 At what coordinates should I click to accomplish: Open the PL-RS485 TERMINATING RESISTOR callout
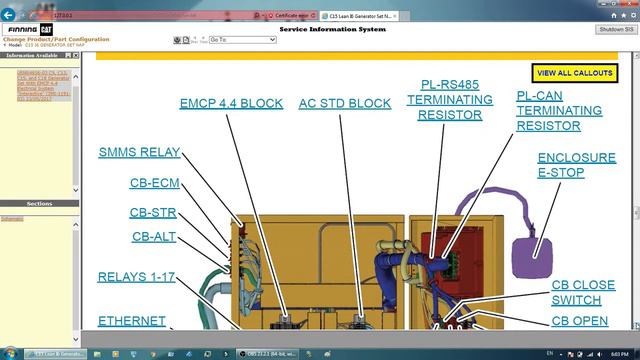pyautogui.click(x=450, y=100)
